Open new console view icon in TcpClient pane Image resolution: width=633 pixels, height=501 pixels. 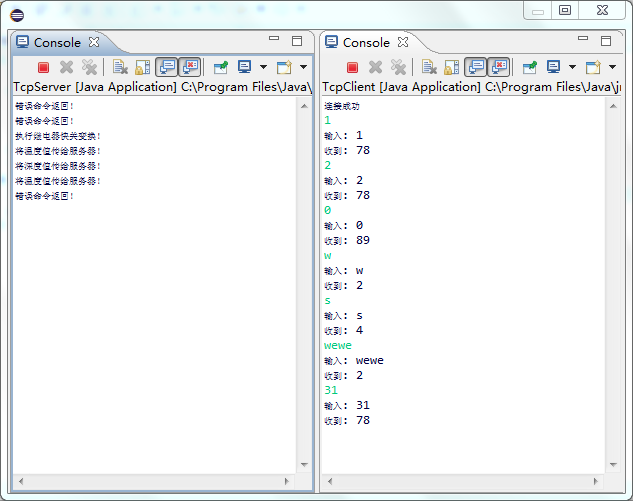click(593, 67)
